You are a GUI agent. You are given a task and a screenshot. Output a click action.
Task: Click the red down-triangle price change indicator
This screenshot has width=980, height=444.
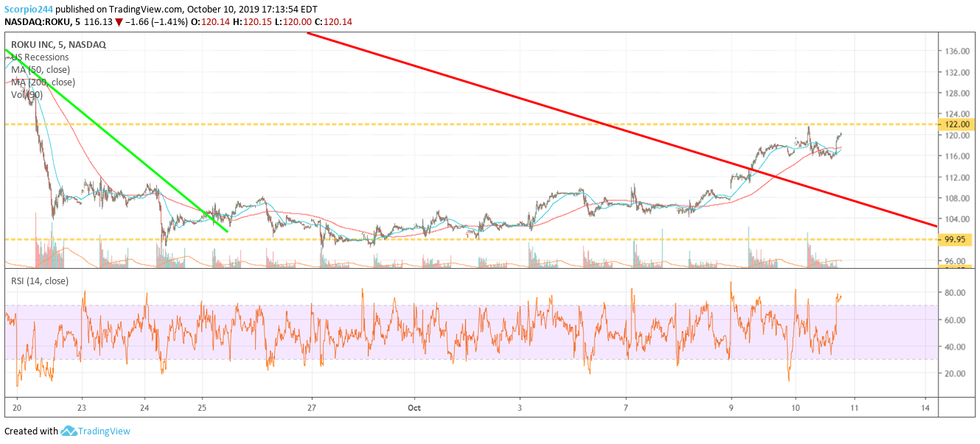pos(119,23)
